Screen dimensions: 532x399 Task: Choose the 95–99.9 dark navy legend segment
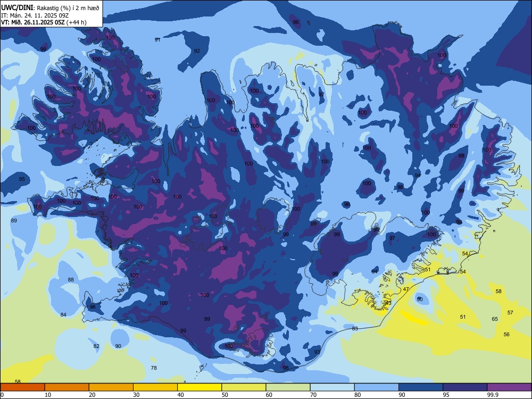[465, 387]
